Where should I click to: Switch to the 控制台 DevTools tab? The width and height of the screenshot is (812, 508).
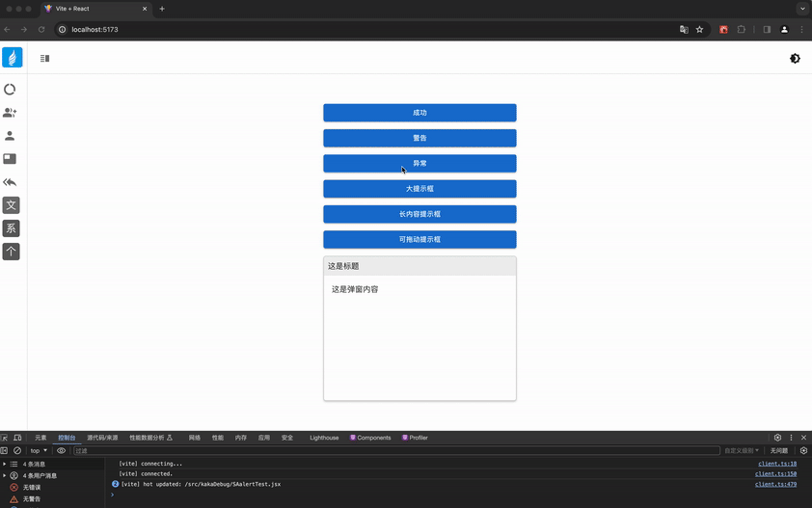[x=67, y=438]
